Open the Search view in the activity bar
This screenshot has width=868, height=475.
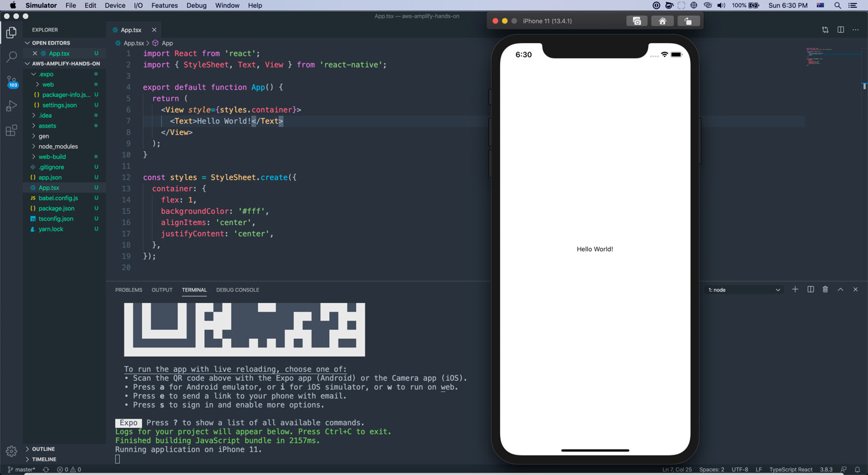coord(11,57)
